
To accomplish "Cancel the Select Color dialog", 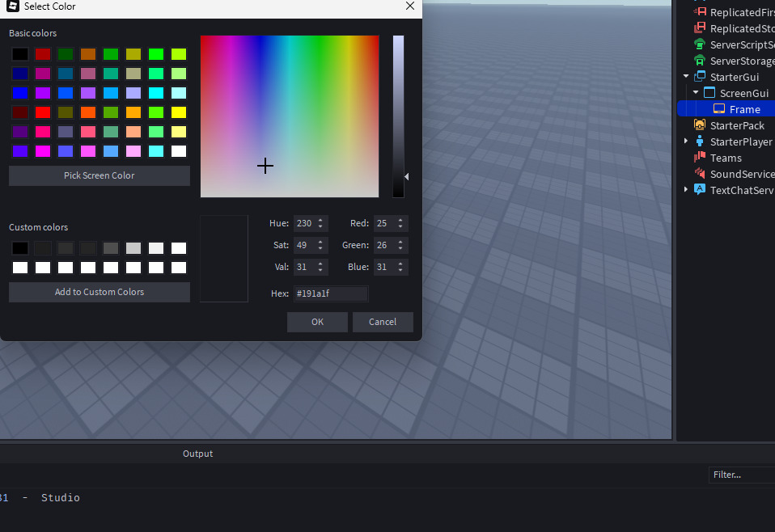I will pyautogui.click(x=383, y=322).
